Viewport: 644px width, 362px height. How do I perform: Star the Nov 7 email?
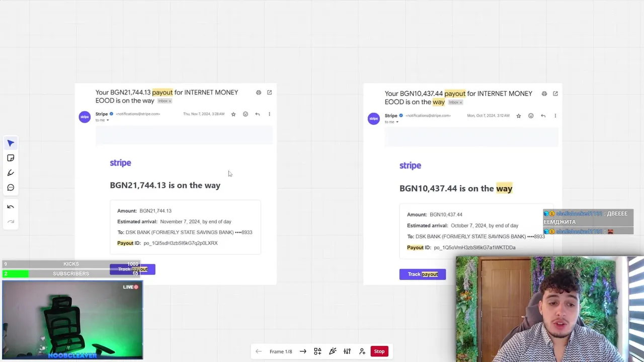click(233, 114)
